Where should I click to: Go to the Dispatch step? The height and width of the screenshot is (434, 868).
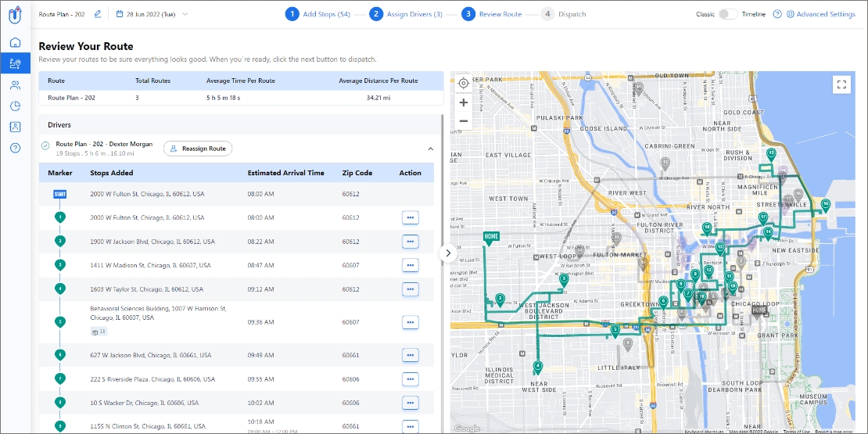(x=563, y=14)
